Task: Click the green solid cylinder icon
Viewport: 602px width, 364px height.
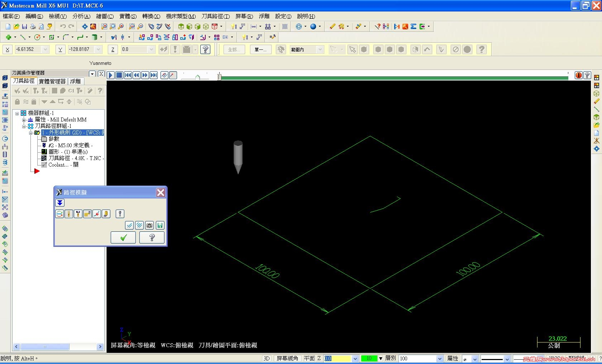Action: pos(95,37)
